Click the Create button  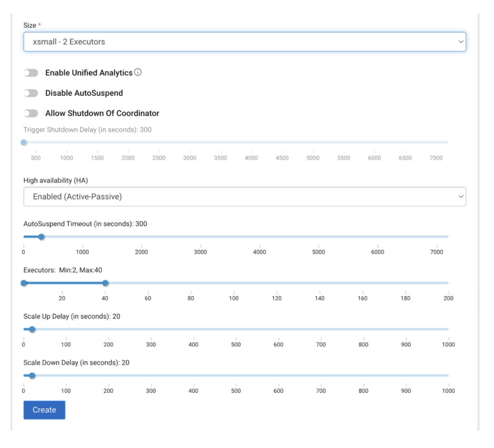tap(44, 409)
